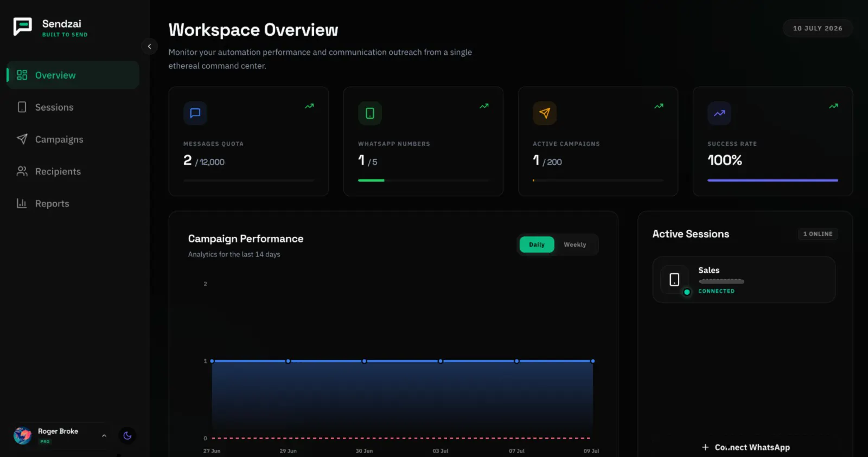
Task: Click the green connected status dot
Action: (x=687, y=292)
